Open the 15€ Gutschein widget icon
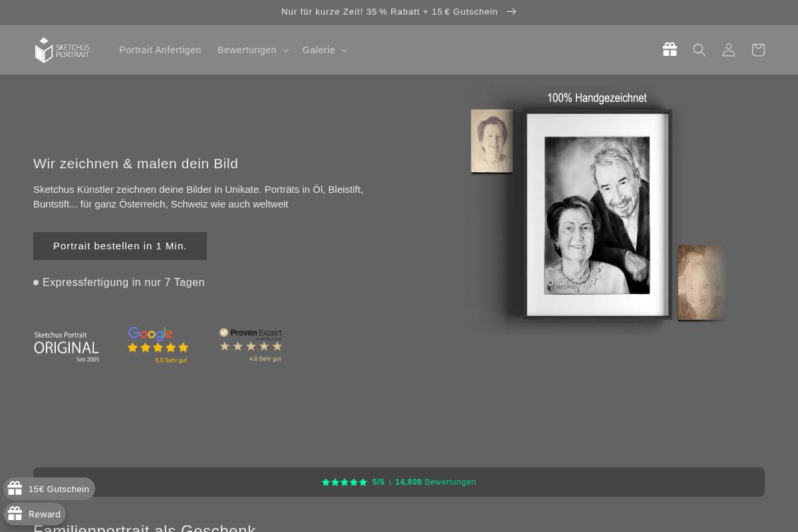798x532 pixels. [x=15, y=489]
